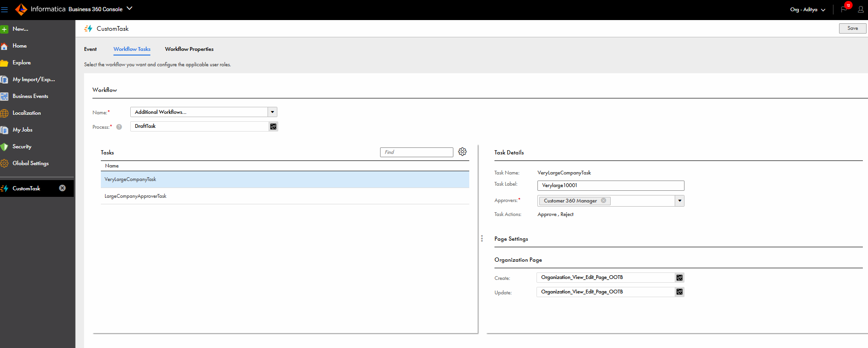Click the Task Label input field
Viewport: 868px width, 348px height.
pos(611,186)
